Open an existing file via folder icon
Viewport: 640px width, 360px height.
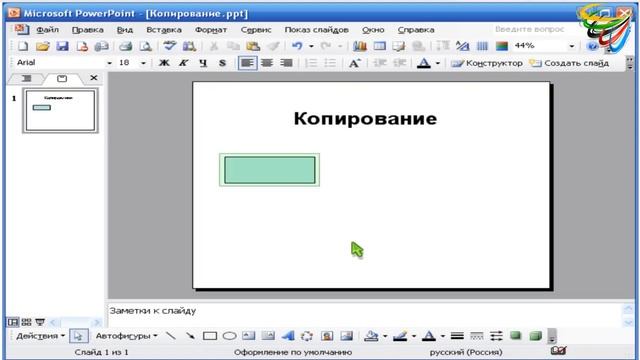(42, 46)
